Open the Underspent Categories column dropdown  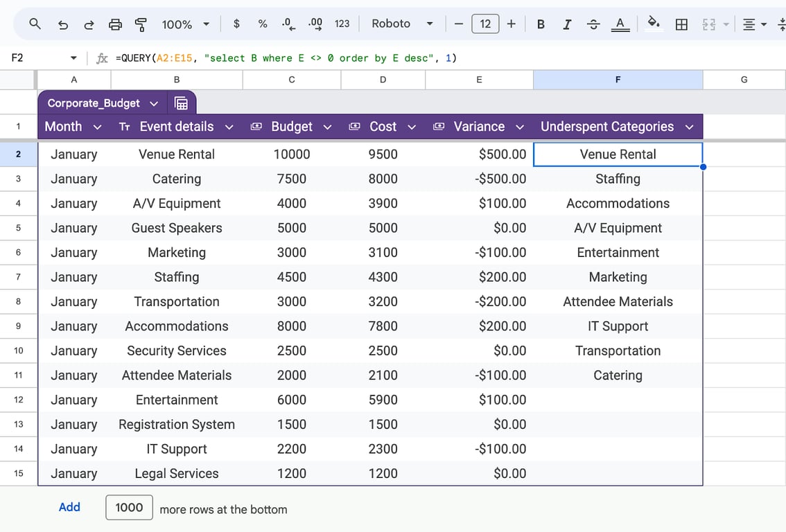tap(689, 127)
